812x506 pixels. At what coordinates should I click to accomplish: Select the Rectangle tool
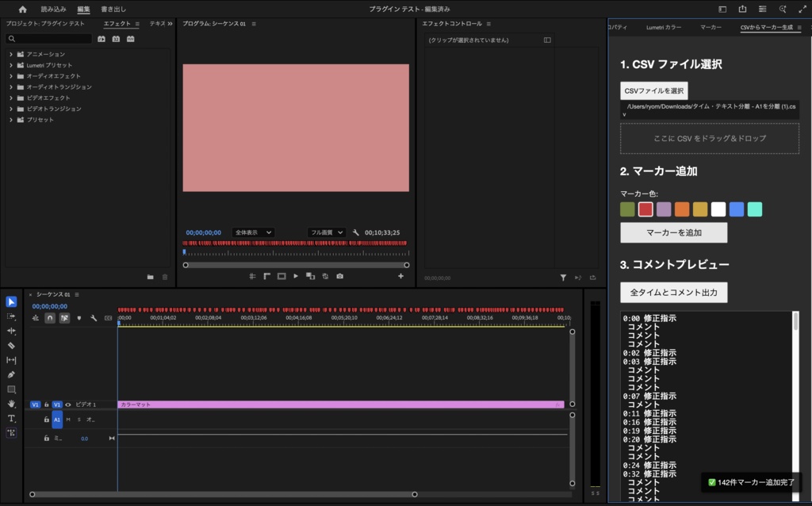11,389
